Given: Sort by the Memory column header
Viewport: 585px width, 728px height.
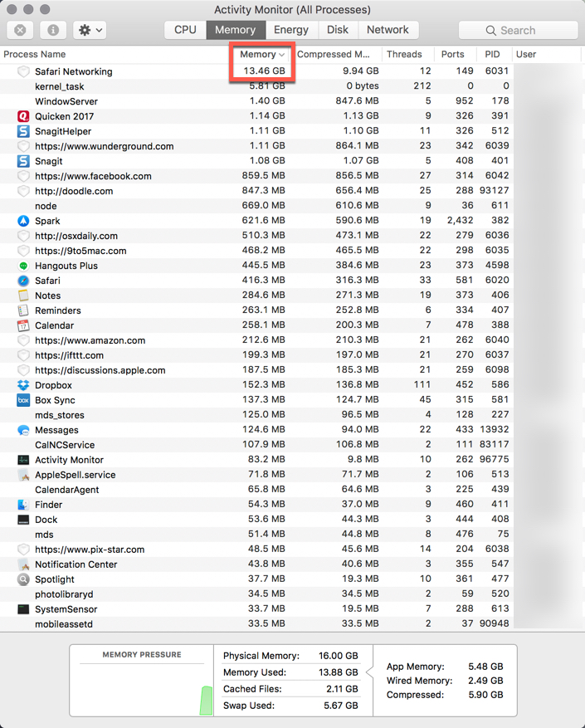Looking at the screenshot, I should (262, 54).
